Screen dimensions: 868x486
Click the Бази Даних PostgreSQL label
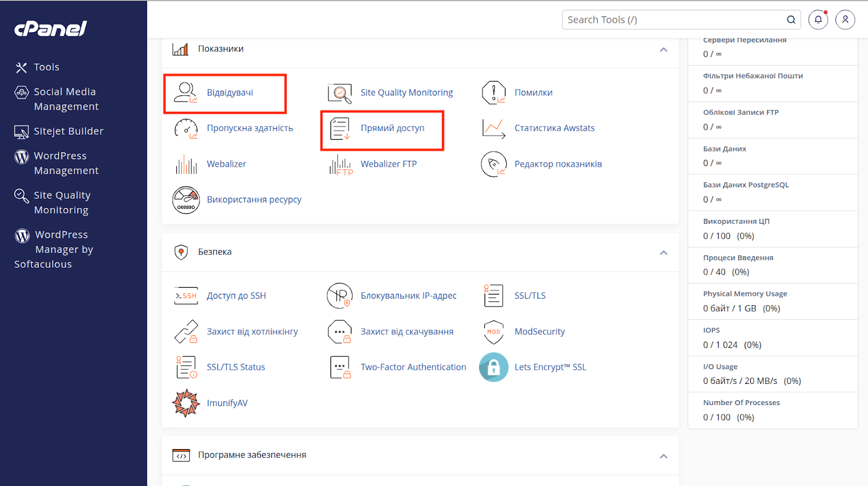pos(746,185)
